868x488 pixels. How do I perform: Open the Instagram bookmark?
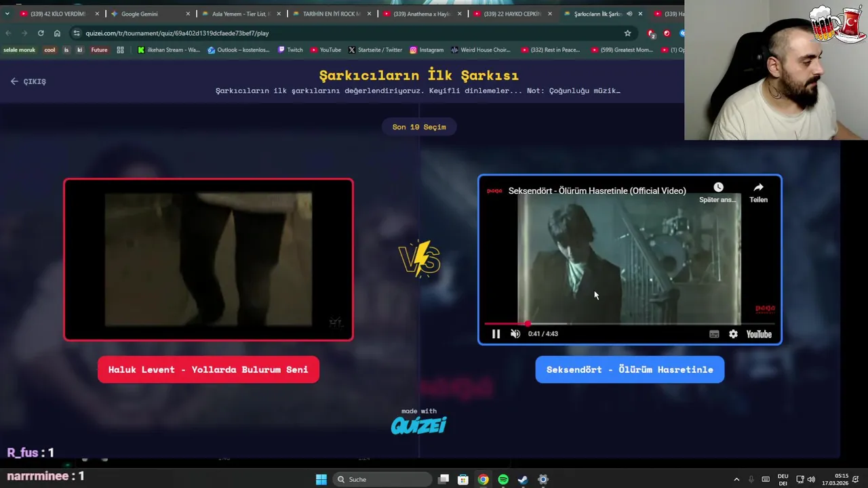click(x=427, y=49)
